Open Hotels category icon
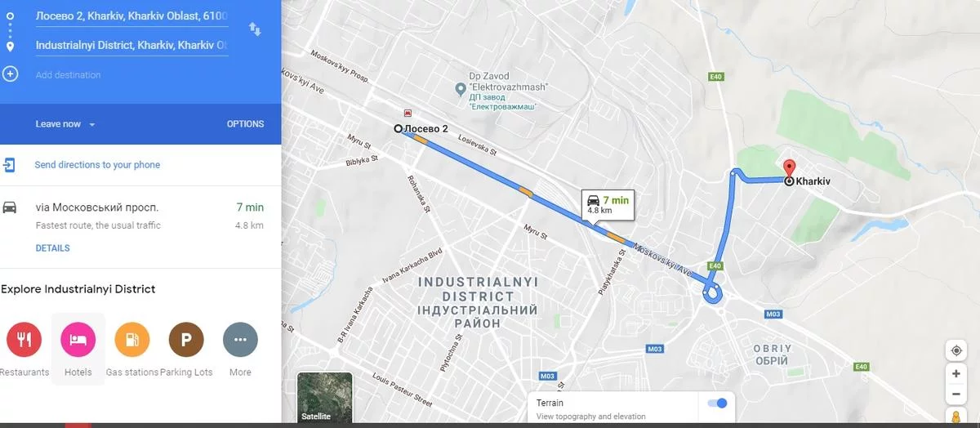 [x=78, y=340]
